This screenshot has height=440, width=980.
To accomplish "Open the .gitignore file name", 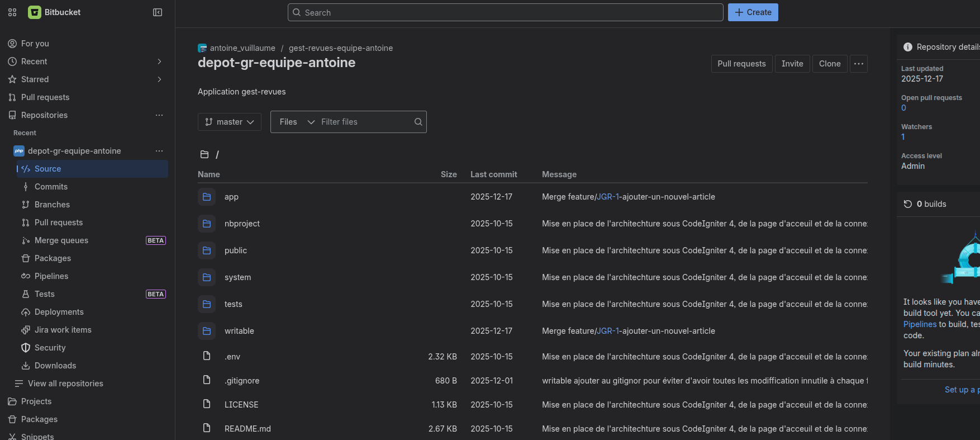I will point(242,381).
